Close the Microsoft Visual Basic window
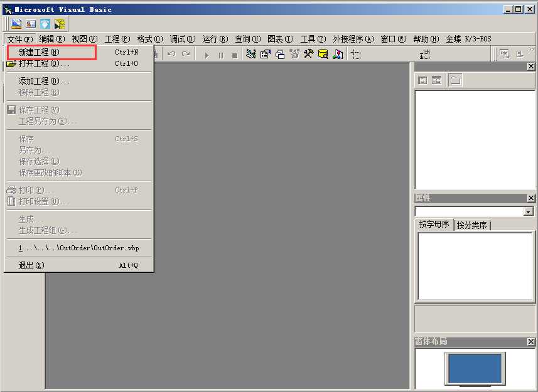538x392 pixels. coord(530,9)
